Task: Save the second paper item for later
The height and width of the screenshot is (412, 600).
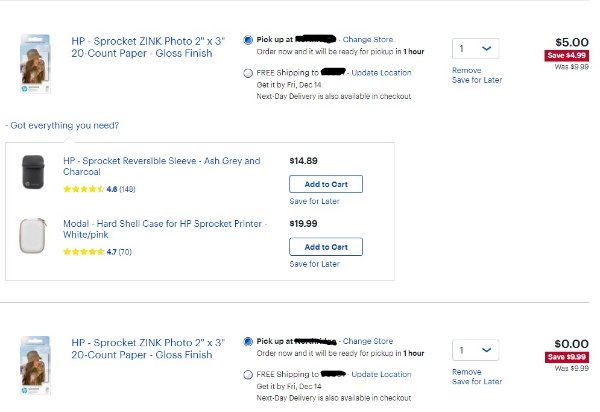Action: pyautogui.click(x=477, y=381)
